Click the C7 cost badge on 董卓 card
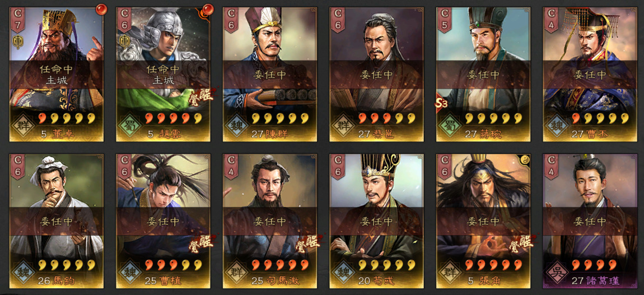This screenshot has height=295, width=644. (18, 20)
